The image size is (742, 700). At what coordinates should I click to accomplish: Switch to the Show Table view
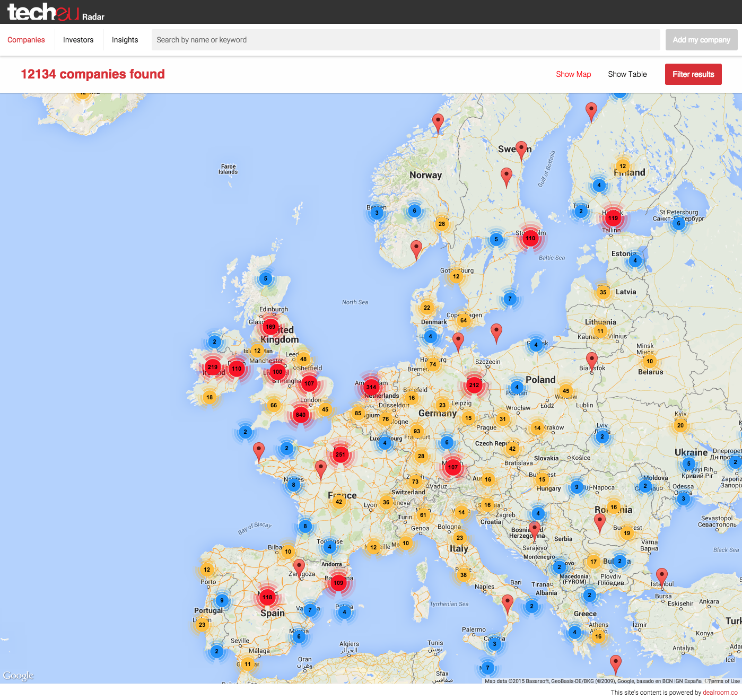tap(627, 74)
